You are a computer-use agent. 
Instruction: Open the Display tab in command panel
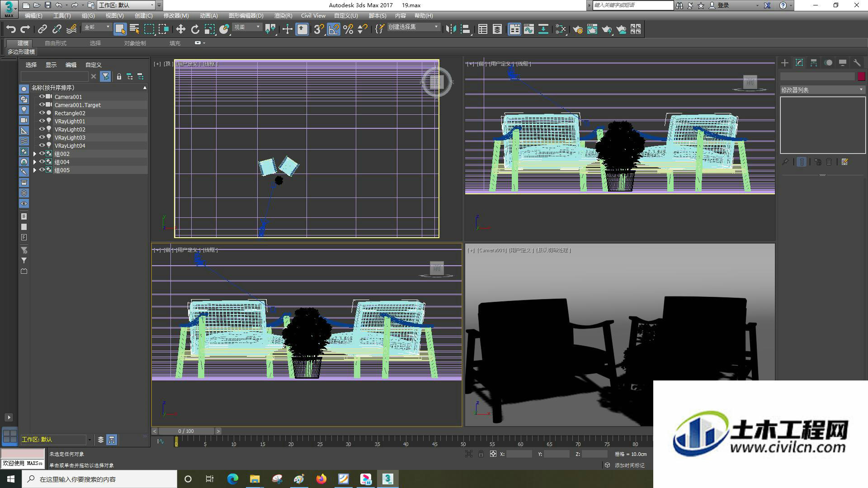pyautogui.click(x=843, y=63)
